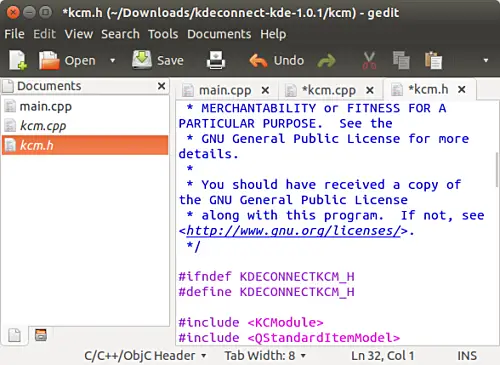
Task: Open the Documents menu
Action: tap(219, 34)
